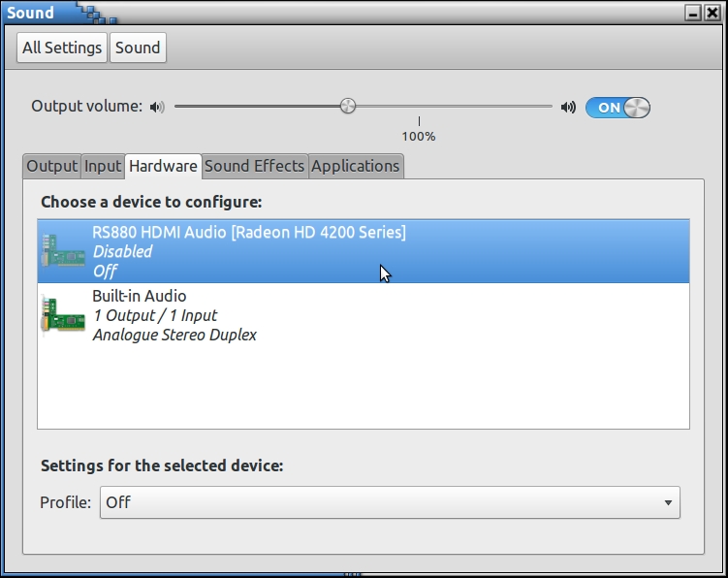This screenshot has height=578, width=728.
Task: Click the Built-in Audio sound card icon
Action: tap(63, 315)
